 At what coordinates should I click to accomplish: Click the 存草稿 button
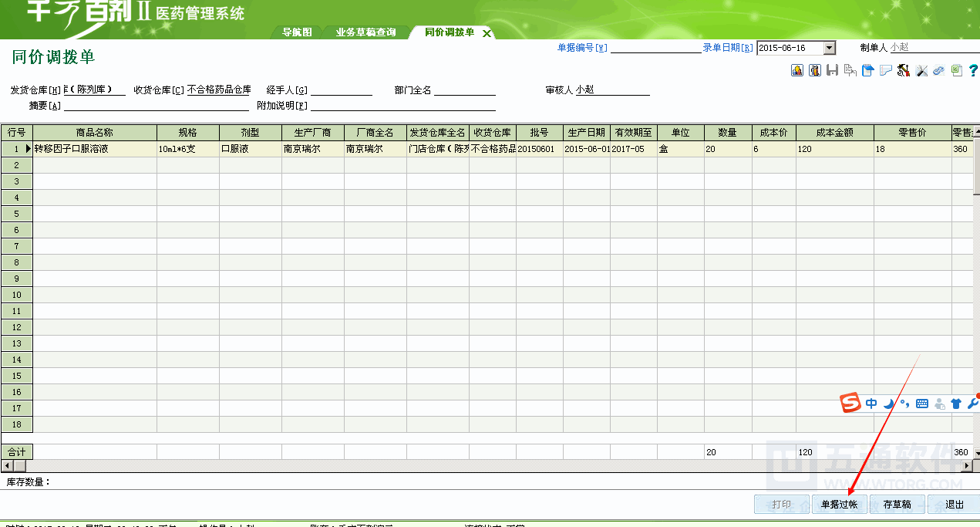(897, 505)
